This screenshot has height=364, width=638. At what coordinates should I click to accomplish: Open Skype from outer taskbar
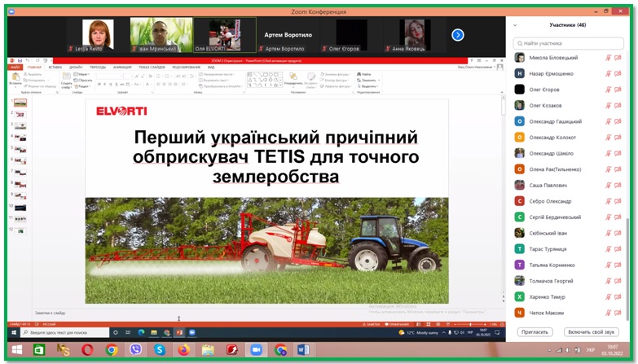coord(160,349)
